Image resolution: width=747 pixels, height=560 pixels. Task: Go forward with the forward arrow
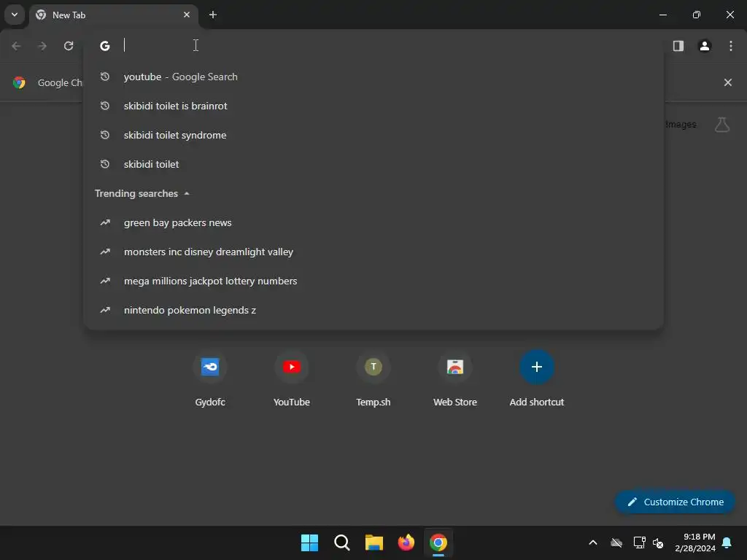click(x=42, y=46)
